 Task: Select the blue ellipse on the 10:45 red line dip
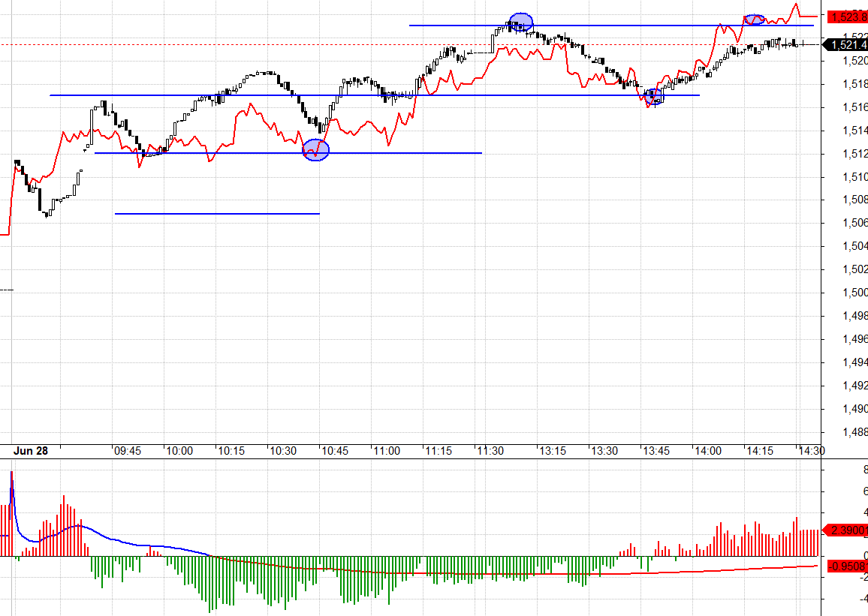click(x=315, y=150)
